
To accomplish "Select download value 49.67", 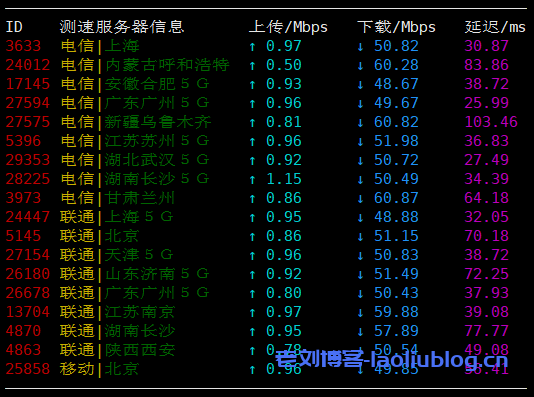I will pyautogui.click(x=396, y=103).
